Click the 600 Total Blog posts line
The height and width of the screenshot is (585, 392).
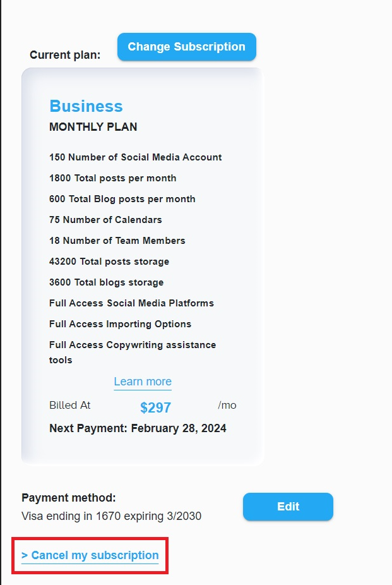pos(122,199)
